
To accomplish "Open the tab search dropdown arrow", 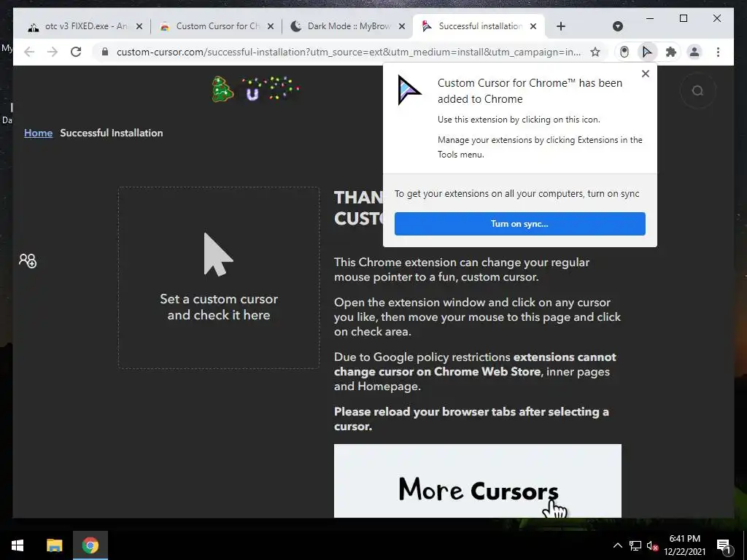I will pos(618,26).
